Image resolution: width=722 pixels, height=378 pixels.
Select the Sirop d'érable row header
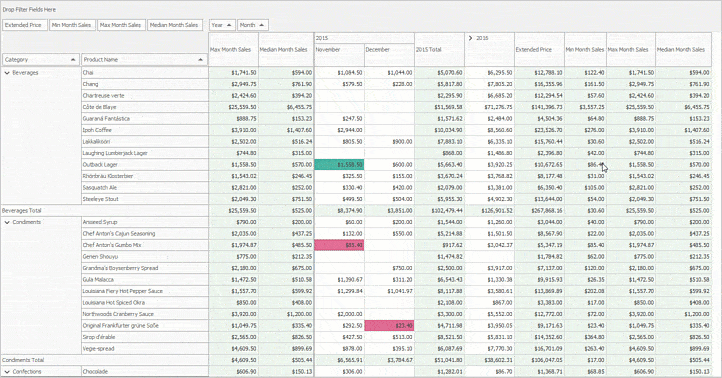145,337
